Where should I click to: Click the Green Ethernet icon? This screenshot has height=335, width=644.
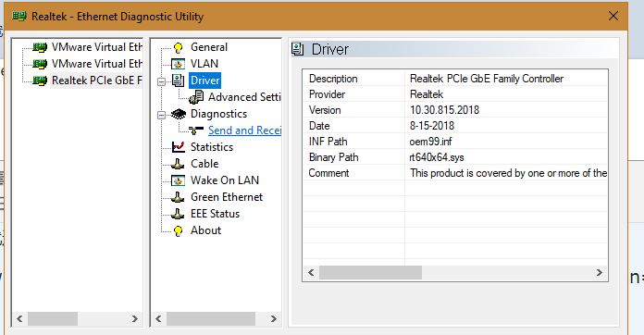(x=178, y=197)
